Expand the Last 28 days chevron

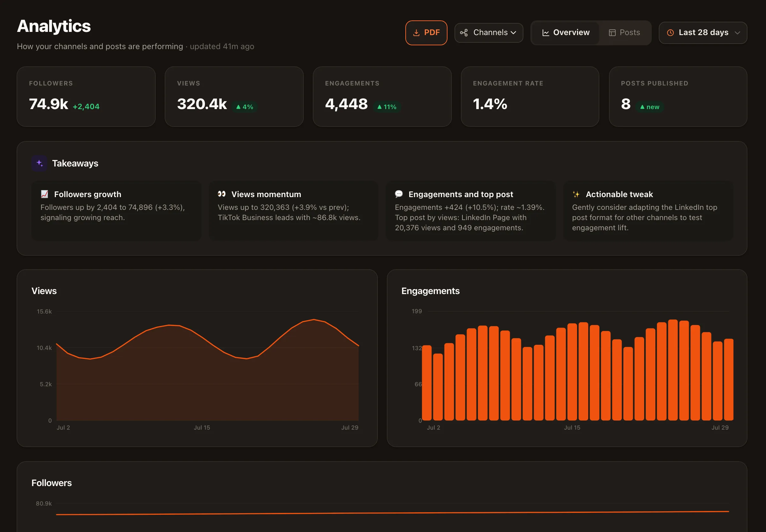click(x=737, y=33)
